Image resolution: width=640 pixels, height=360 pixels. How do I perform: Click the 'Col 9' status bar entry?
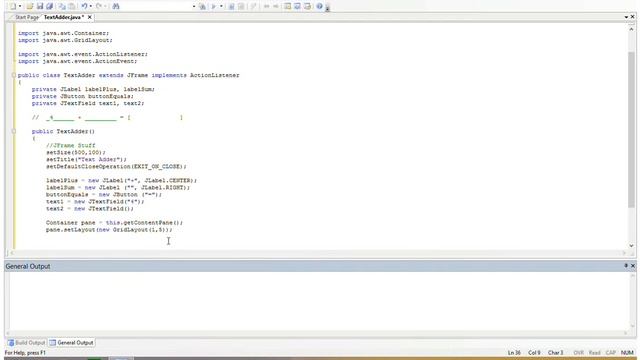pos(534,353)
